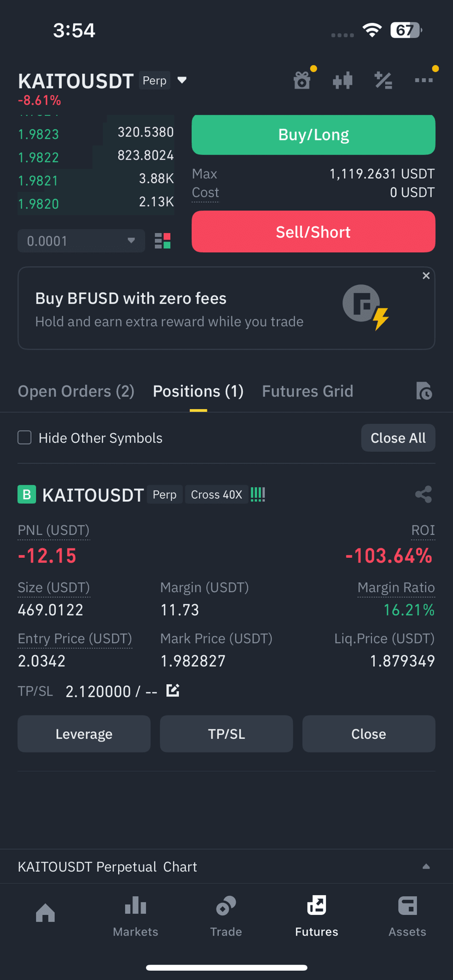Select order book price 1.9820
The height and width of the screenshot is (980, 453).
[x=38, y=204]
